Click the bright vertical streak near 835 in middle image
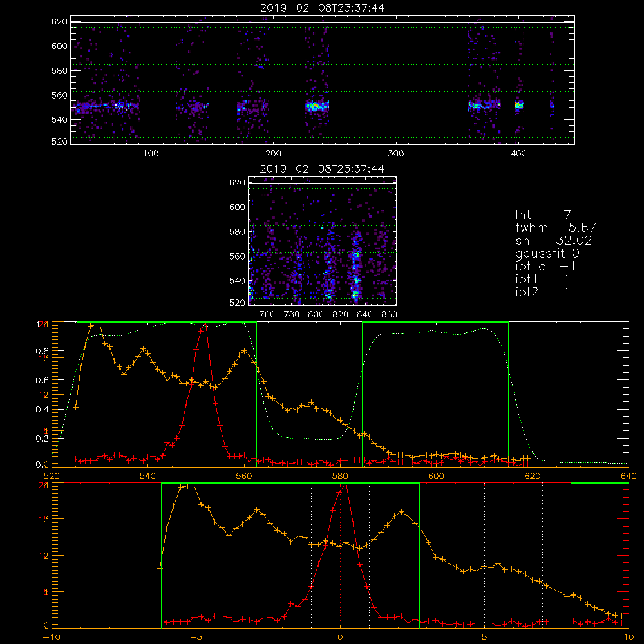Screen dimensions: 644x644 (x=355, y=265)
